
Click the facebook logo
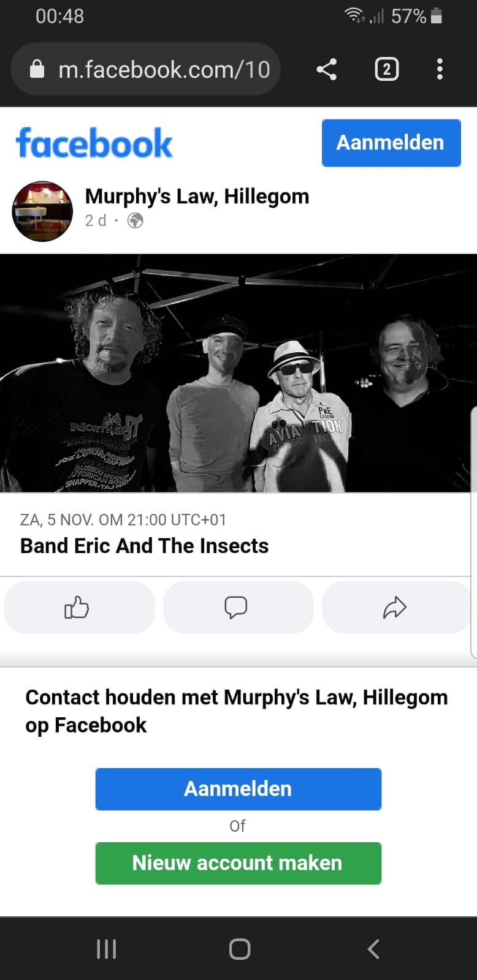click(94, 143)
